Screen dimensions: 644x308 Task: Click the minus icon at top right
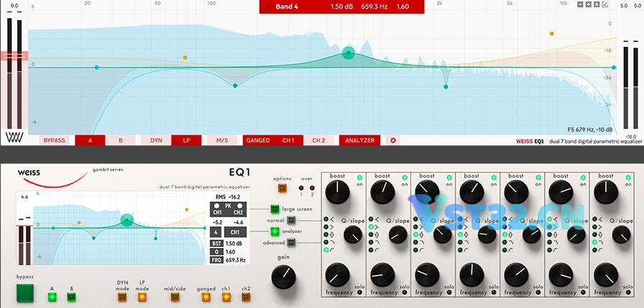580,4
